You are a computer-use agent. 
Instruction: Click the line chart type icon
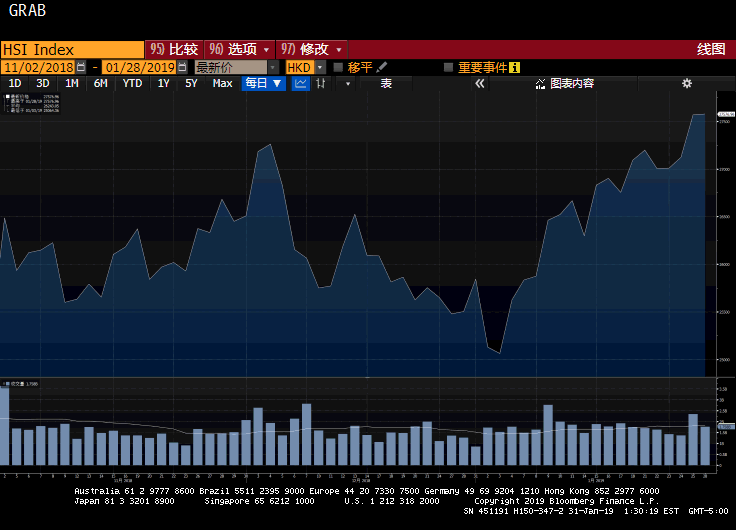[300, 84]
